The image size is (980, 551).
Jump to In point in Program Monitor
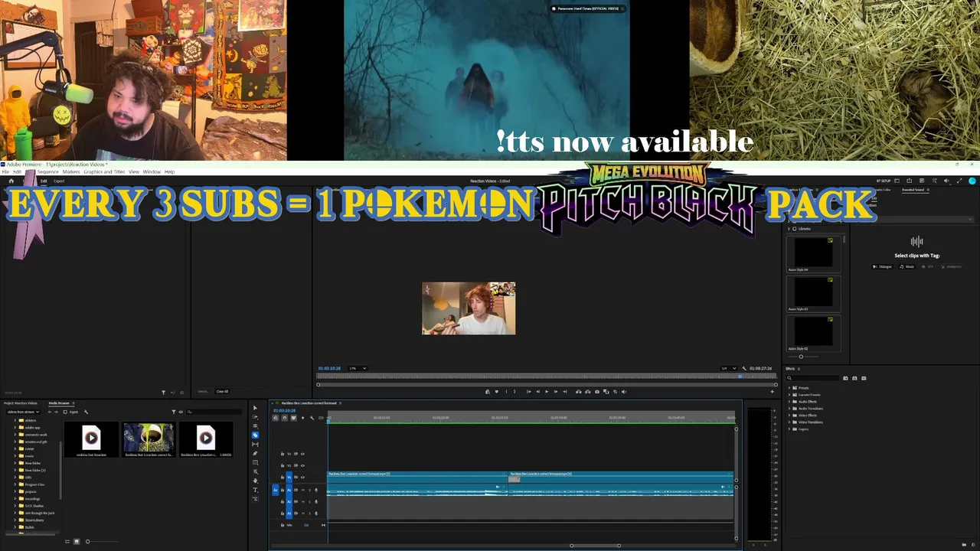tap(528, 392)
